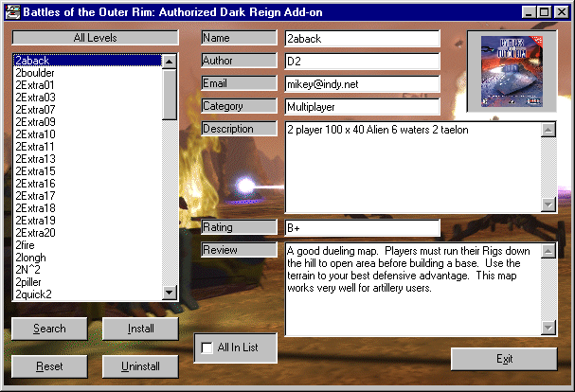Maximize the Battles of the Outer Rim window
The image size is (575, 392).
click(x=544, y=12)
